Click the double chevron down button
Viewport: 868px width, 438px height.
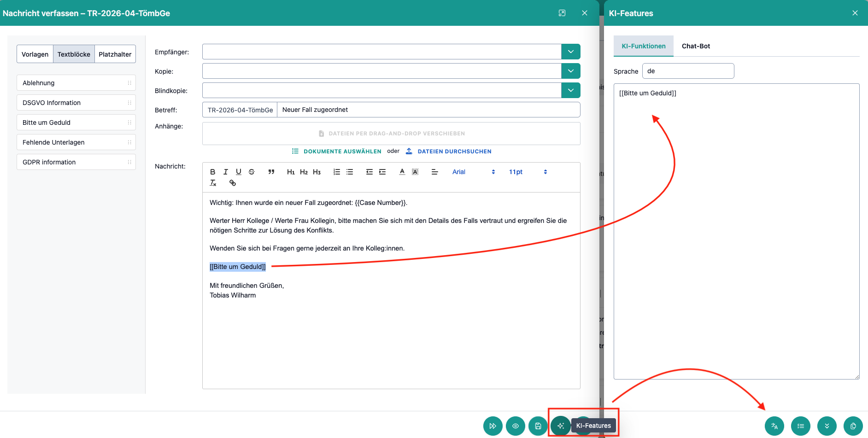pyautogui.click(x=827, y=426)
